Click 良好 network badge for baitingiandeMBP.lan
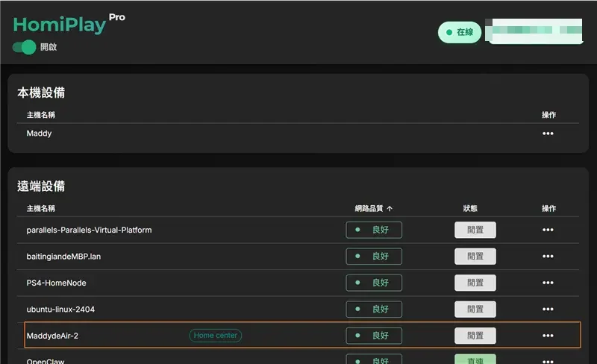Screen dimensions: 597x364 [374, 257]
